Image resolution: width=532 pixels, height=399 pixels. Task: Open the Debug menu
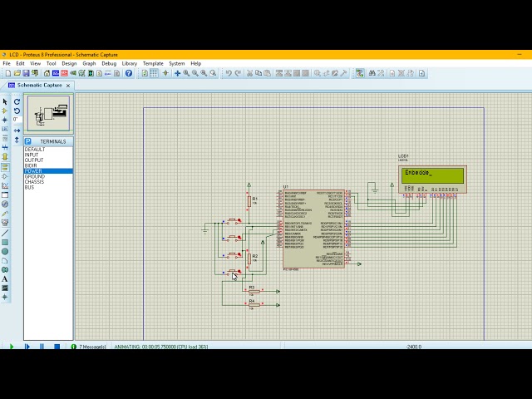coord(109,63)
